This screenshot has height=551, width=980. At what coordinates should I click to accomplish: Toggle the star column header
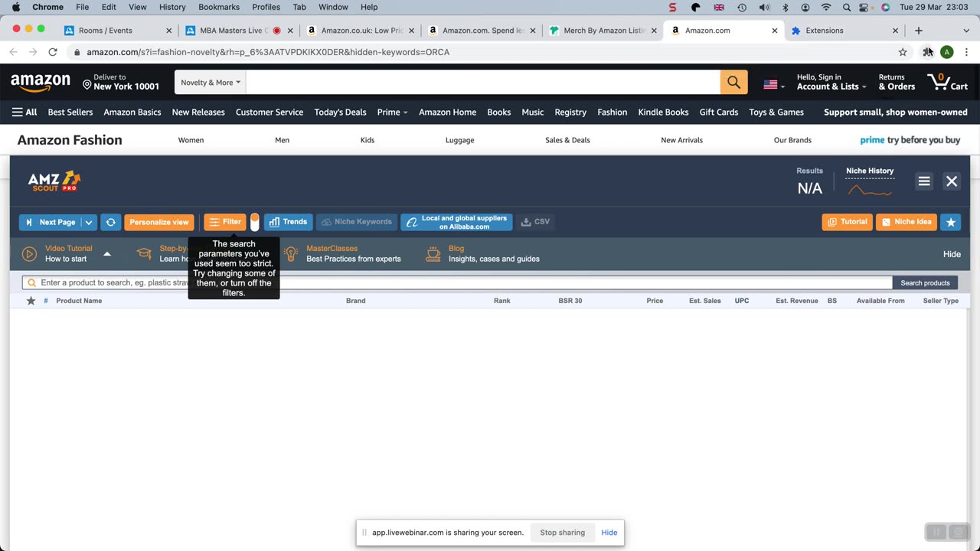31,301
